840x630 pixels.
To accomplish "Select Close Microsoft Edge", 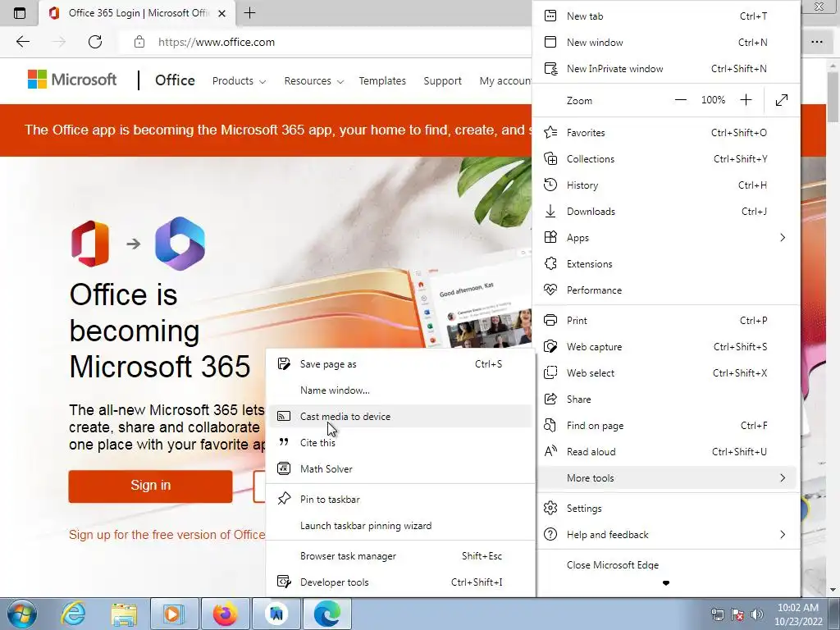I will coord(666,564).
